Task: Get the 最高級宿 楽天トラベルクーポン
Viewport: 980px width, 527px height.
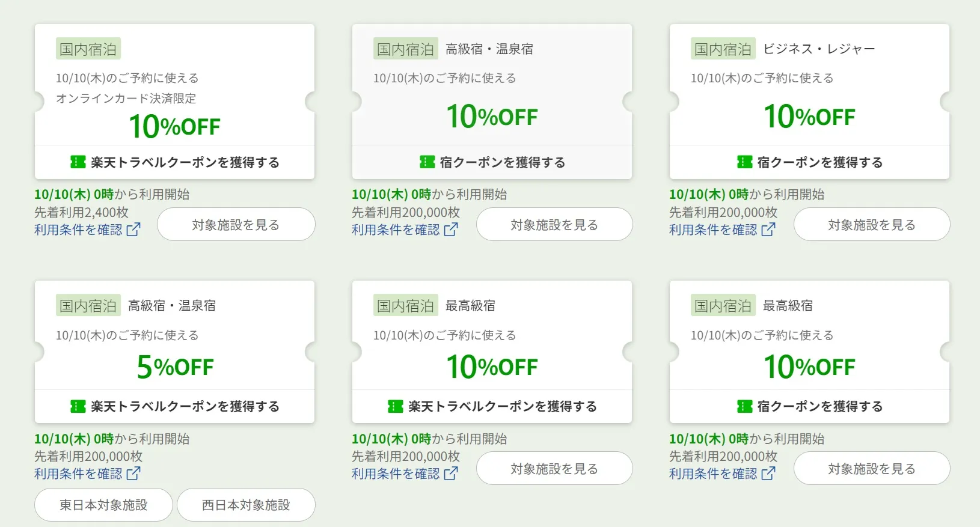Action: click(x=492, y=407)
